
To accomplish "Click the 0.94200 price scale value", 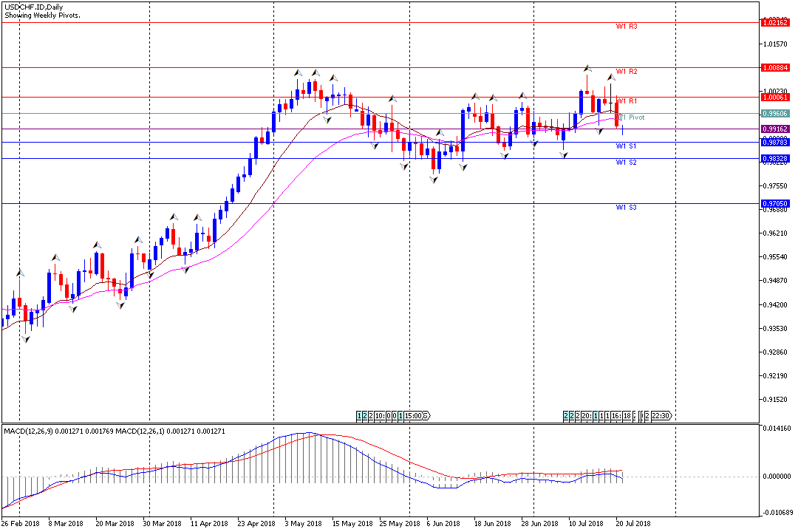I will (x=775, y=305).
